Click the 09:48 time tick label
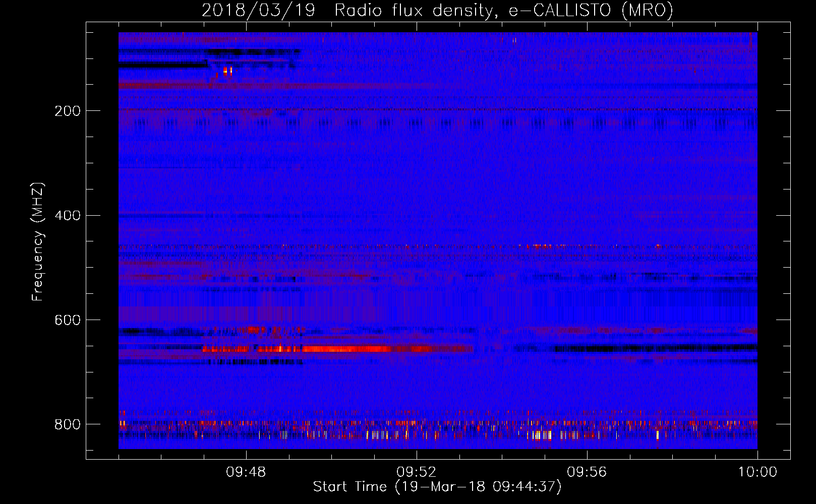816x504 pixels. pyautogui.click(x=246, y=472)
